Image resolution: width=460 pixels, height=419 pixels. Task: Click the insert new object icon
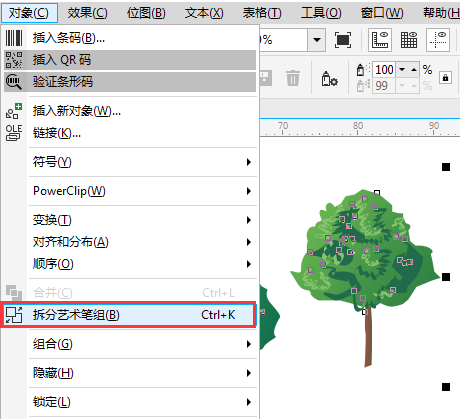pos(14,111)
